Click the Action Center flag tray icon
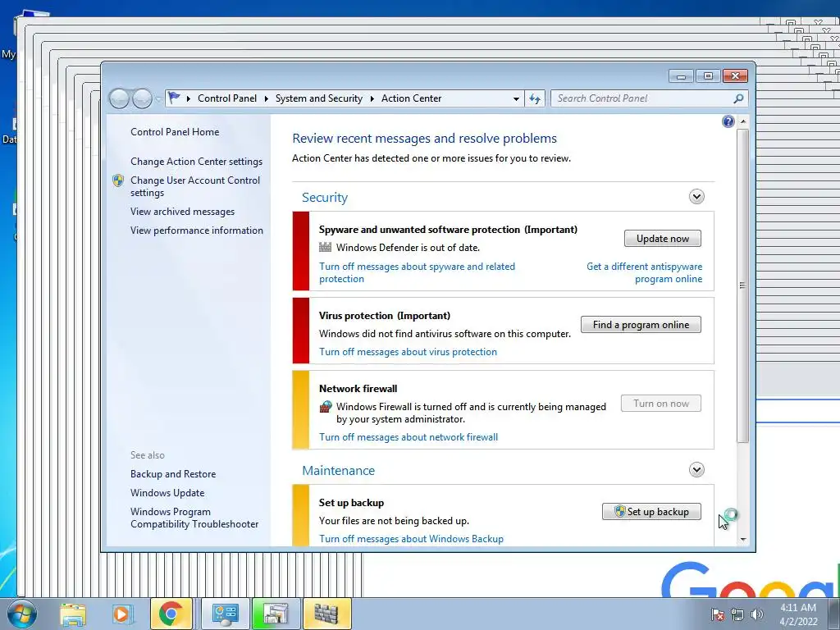The height and width of the screenshot is (630, 840). click(x=717, y=614)
